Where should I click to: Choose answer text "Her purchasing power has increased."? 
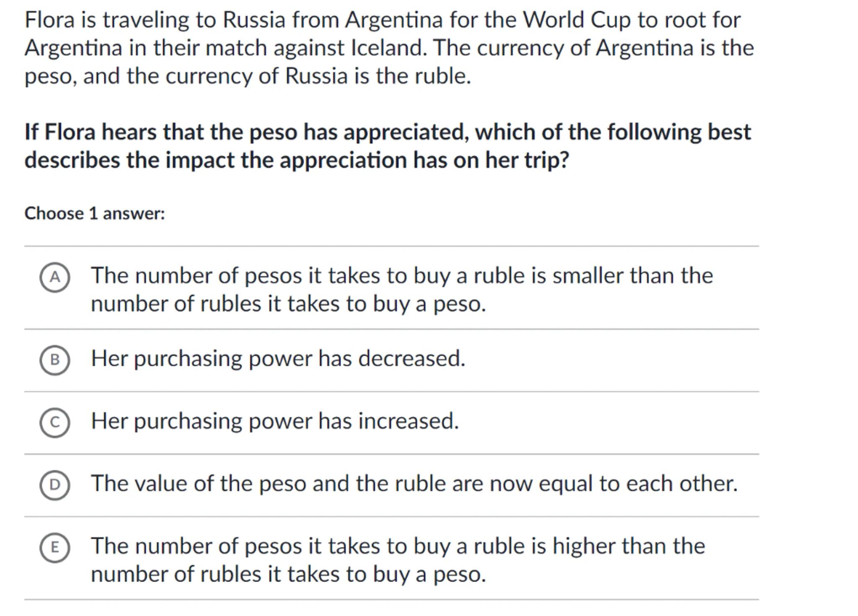[275, 421]
